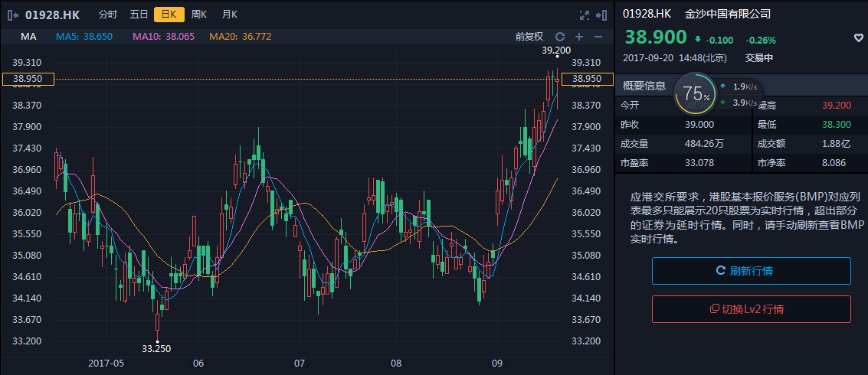Click the 刷新行情 refresh quotes button

pos(751,271)
